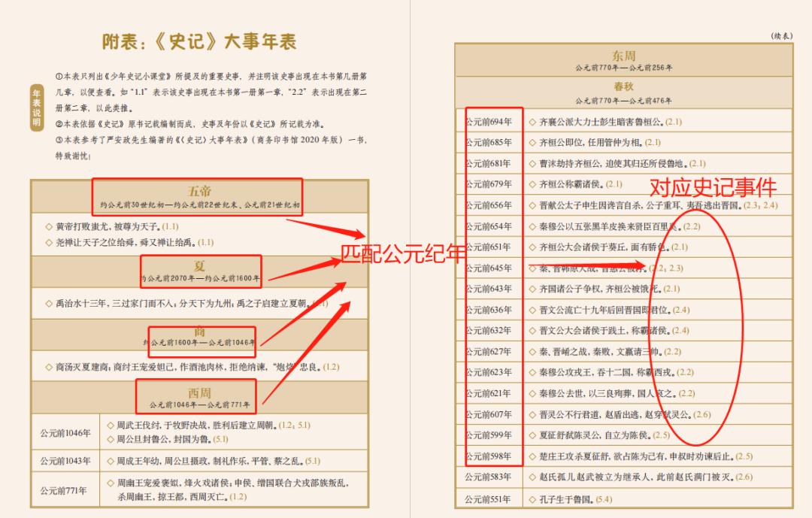
Task: Click the (续表) label
Action: click(x=781, y=36)
